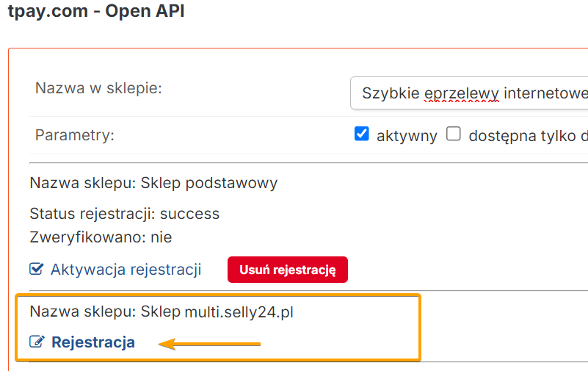
Task: Click "Nazwa sklepu: Sklep podstawowy" text
Action: coord(153,183)
